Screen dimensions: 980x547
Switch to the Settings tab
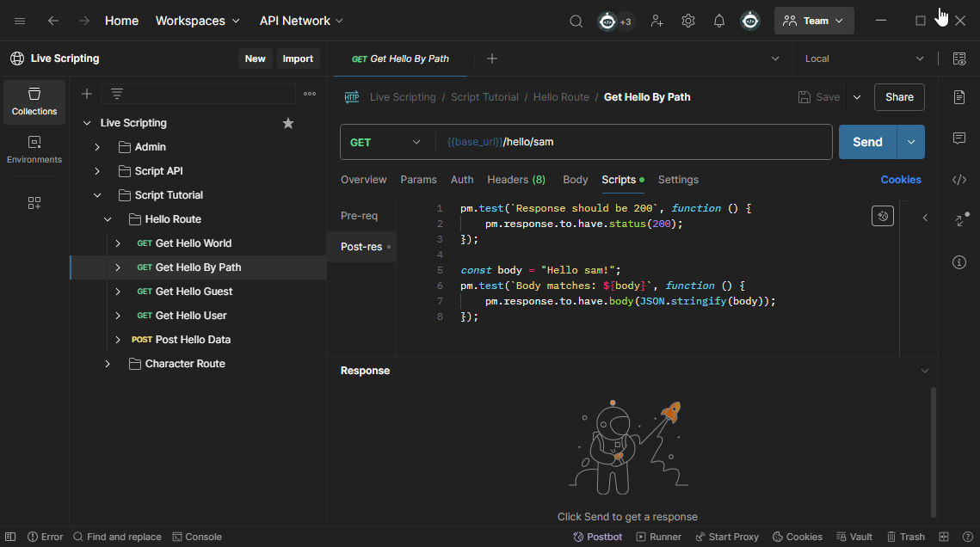[x=678, y=180]
